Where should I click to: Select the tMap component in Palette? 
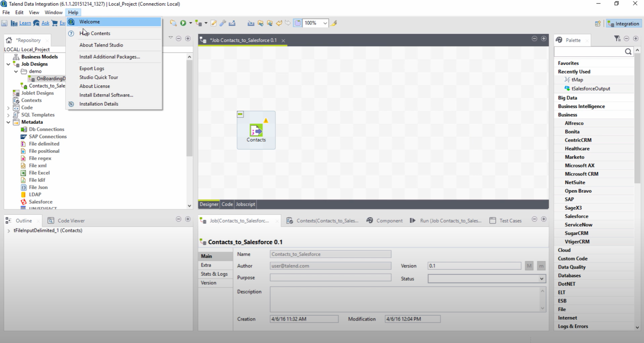click(x=577, y=80)
